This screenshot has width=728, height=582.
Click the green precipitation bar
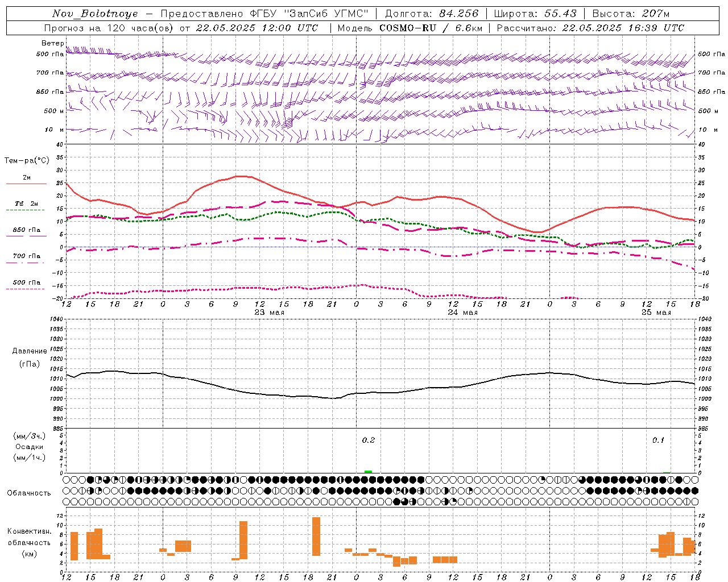coord(368,471)
